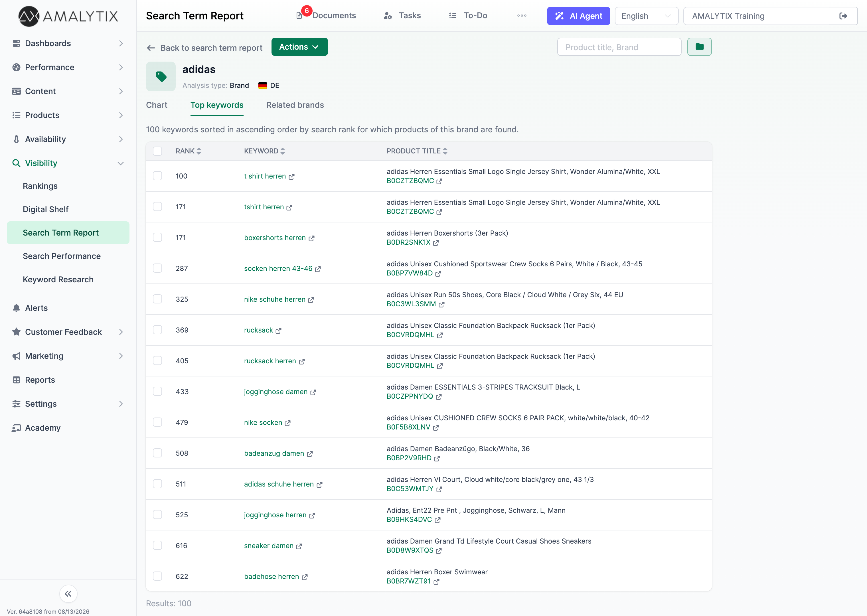This screenshot has width=867, height=616.
Task: Click the back arrow icon
Action: point(151,48)
